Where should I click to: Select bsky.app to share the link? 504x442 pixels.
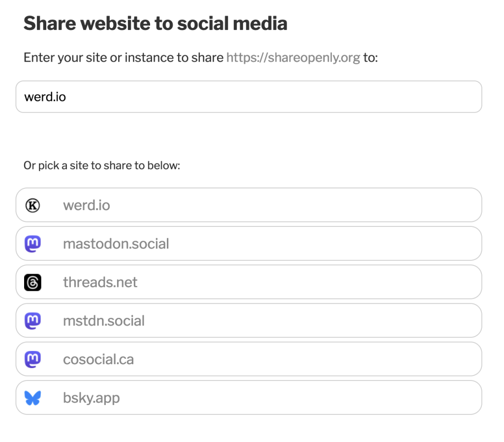coord(249,398)
